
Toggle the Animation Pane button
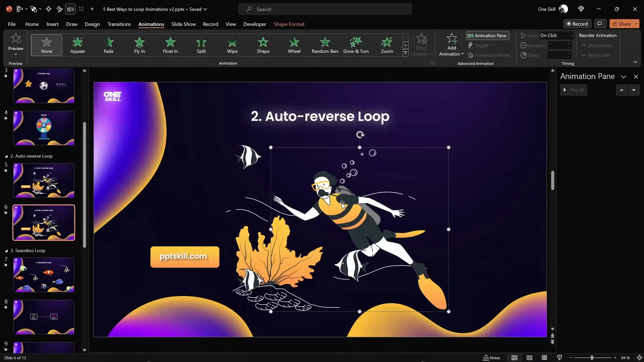pyautogui.click(x=487, y=36)
